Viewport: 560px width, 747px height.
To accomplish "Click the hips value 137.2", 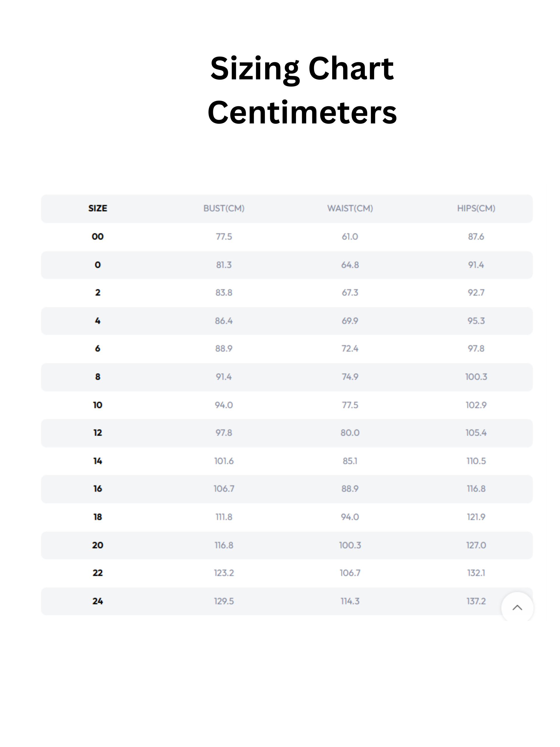I will tap(476, 601).
